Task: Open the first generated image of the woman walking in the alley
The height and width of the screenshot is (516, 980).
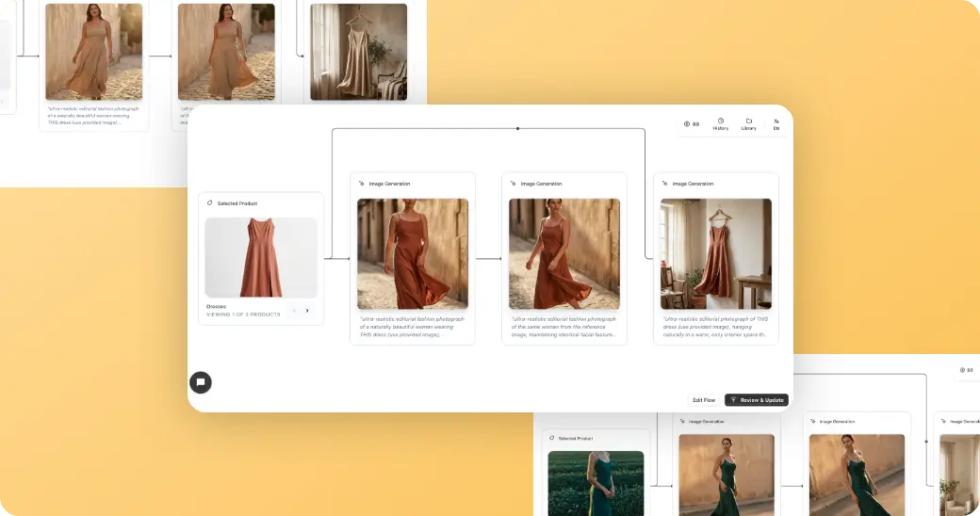Action: pos(413,253)
